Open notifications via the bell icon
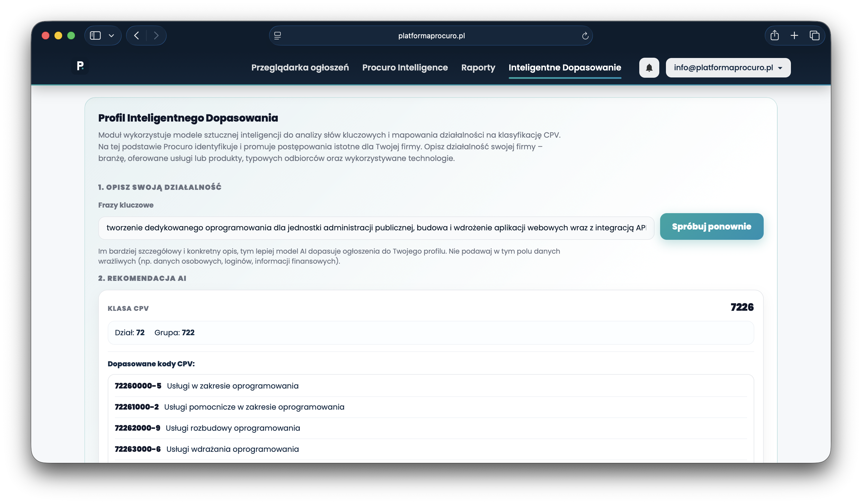The image size is (862, 504). tap(648, 67)
